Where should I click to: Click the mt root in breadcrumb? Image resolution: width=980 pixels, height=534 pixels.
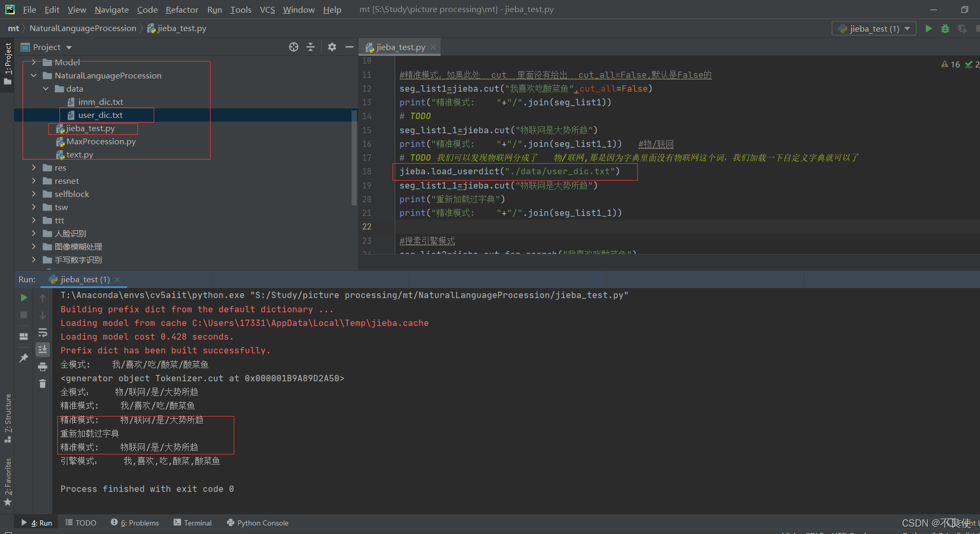[x=13, y=28]
